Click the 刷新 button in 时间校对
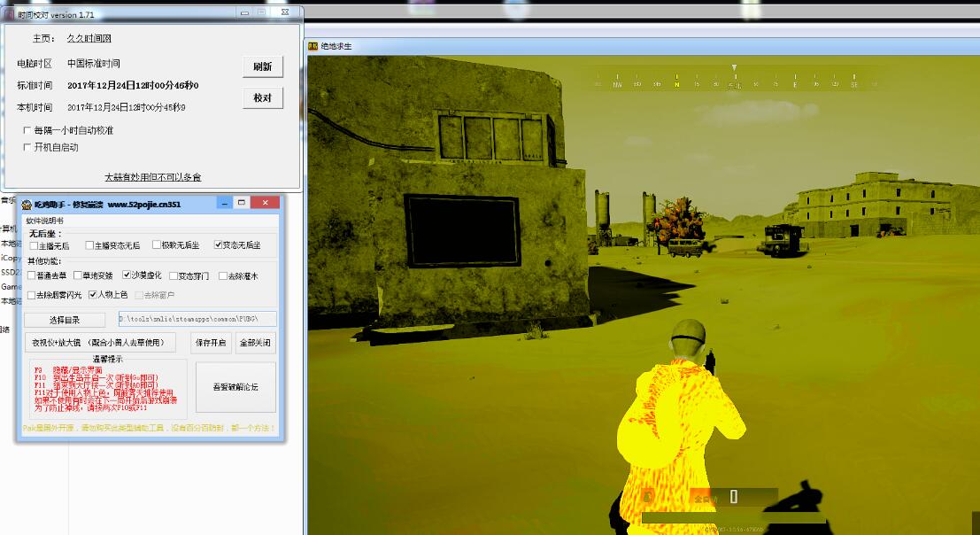This screenshot has height=535, width=980. [263, 67]
